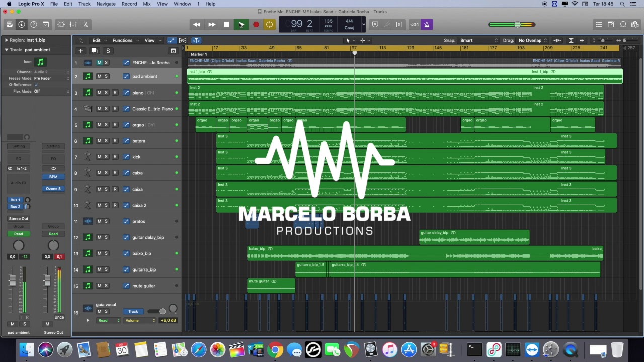Click the Fast Forward transport button

[x=212, y=24]
